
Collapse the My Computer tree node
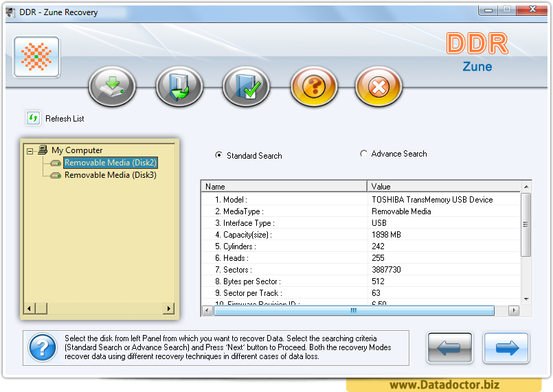[x=30, y=151]
